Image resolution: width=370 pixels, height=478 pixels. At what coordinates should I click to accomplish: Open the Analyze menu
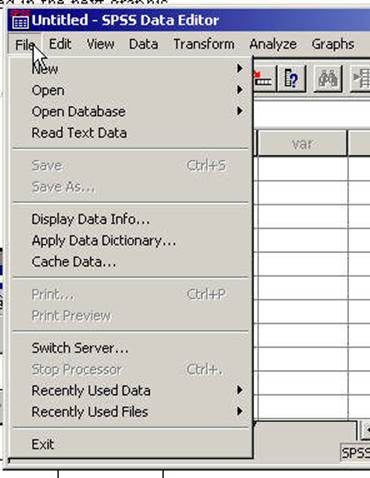pyautogui.click(x=273, y=44)
